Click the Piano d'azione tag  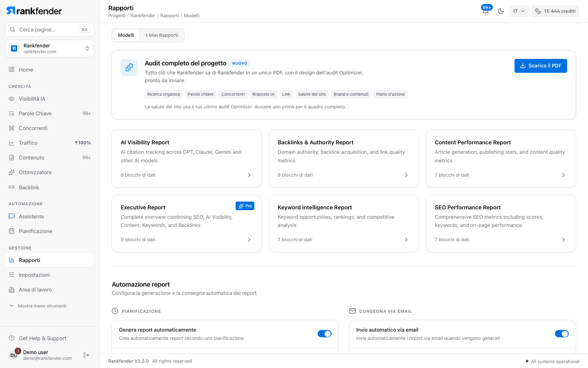390,94
